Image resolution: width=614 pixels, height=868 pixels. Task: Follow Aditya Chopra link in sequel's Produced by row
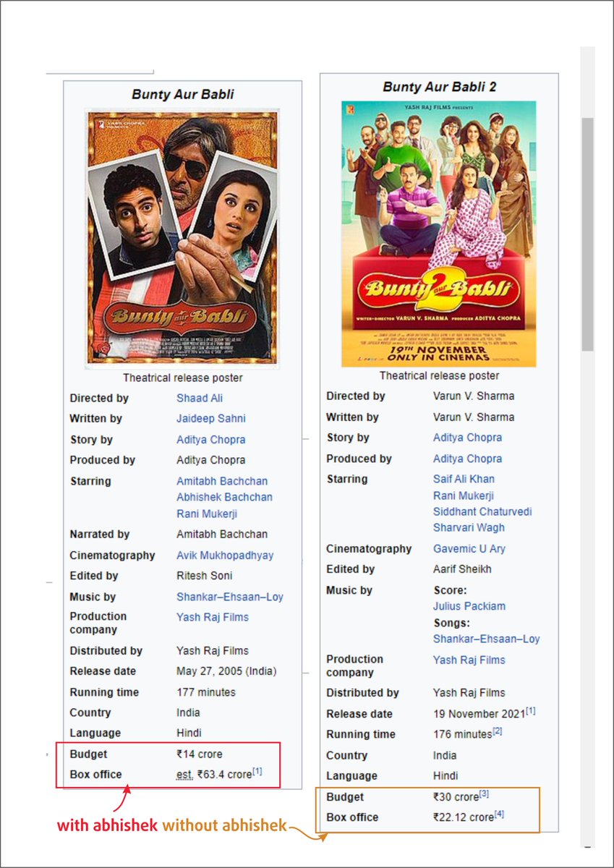pos(467,459)
